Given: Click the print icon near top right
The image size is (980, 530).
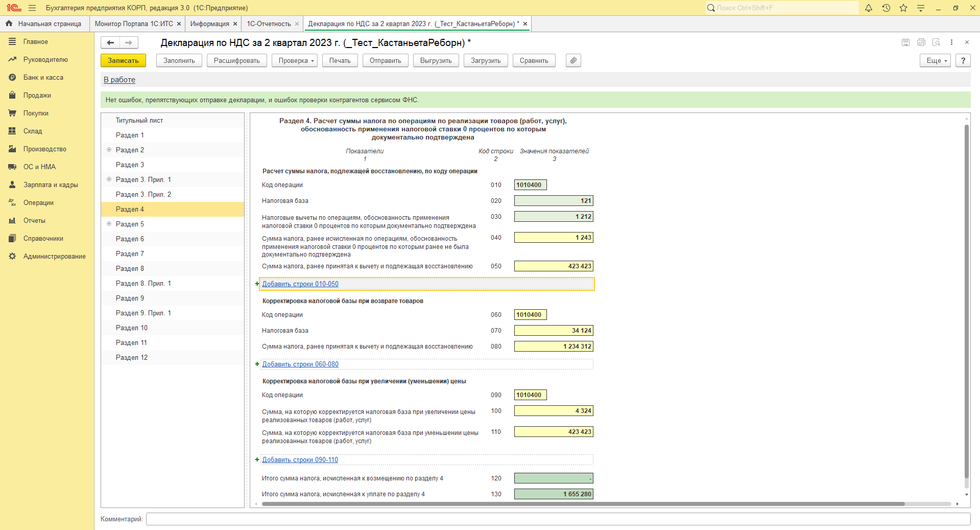Looking at the screenshot, I should pyautogui.click(x=921, y=42).
